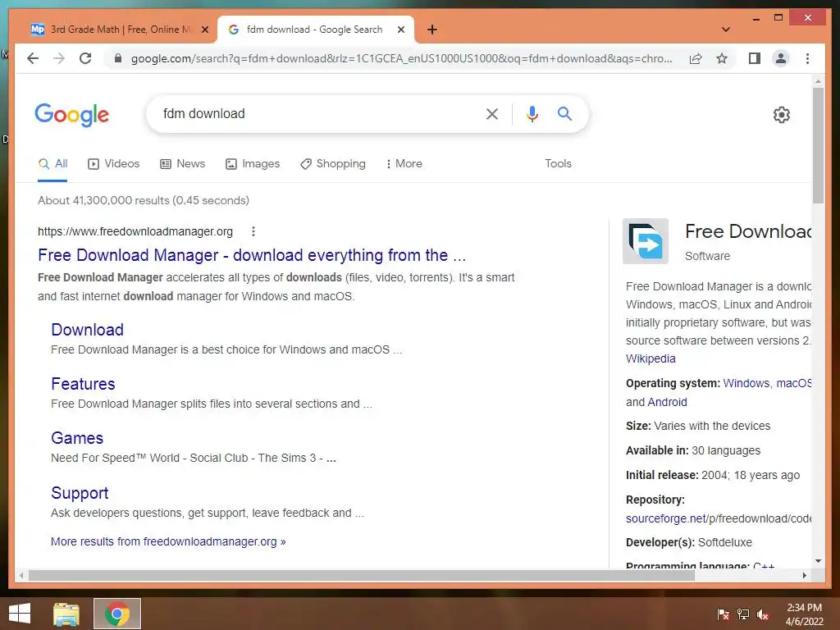Screen dimensions: 840x630
Task: Submit search using the magnifier icon
Action: pyautogui.click(x=564, y=113)
